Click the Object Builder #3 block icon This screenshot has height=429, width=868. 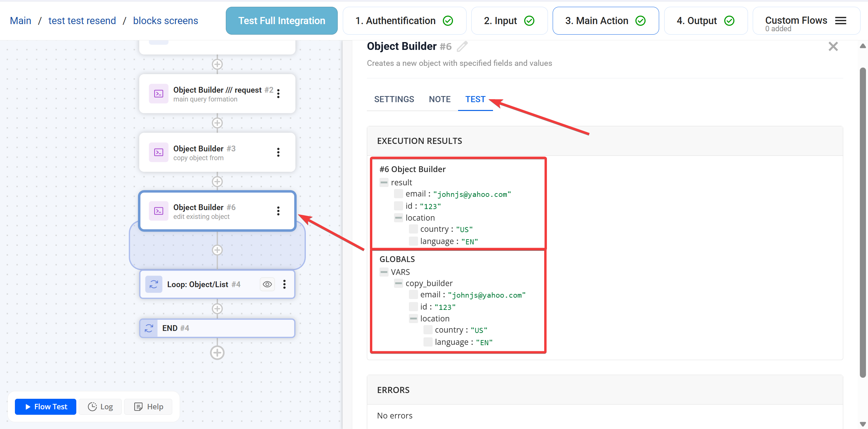(x=159, y=152)
